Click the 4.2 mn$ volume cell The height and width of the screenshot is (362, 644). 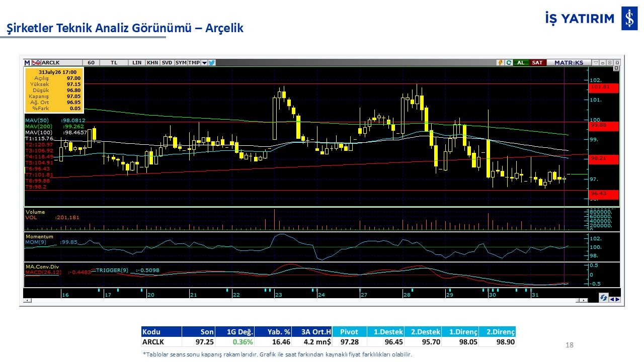pyautogui.click(x=312, y=342)
